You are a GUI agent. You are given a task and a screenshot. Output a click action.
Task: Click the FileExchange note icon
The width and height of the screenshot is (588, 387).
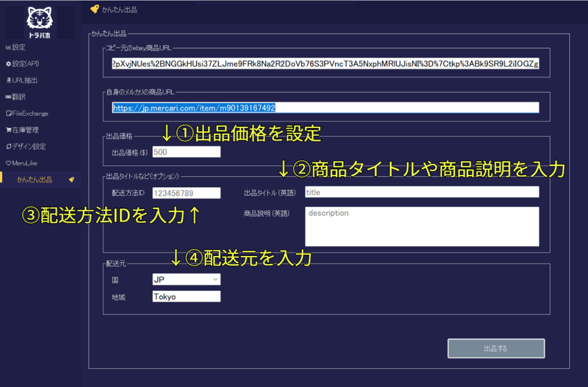pos(8,114)
